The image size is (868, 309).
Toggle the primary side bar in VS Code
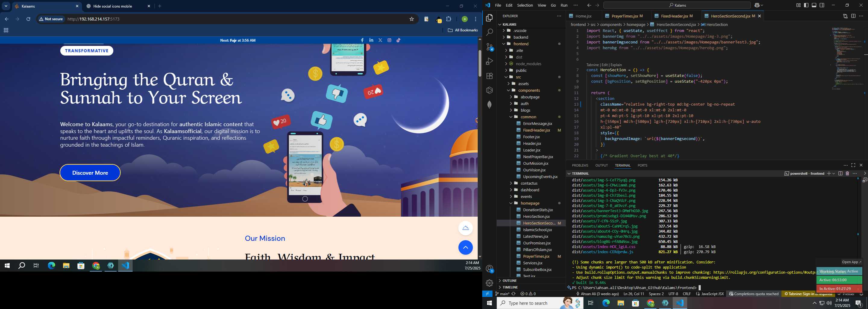806,5
